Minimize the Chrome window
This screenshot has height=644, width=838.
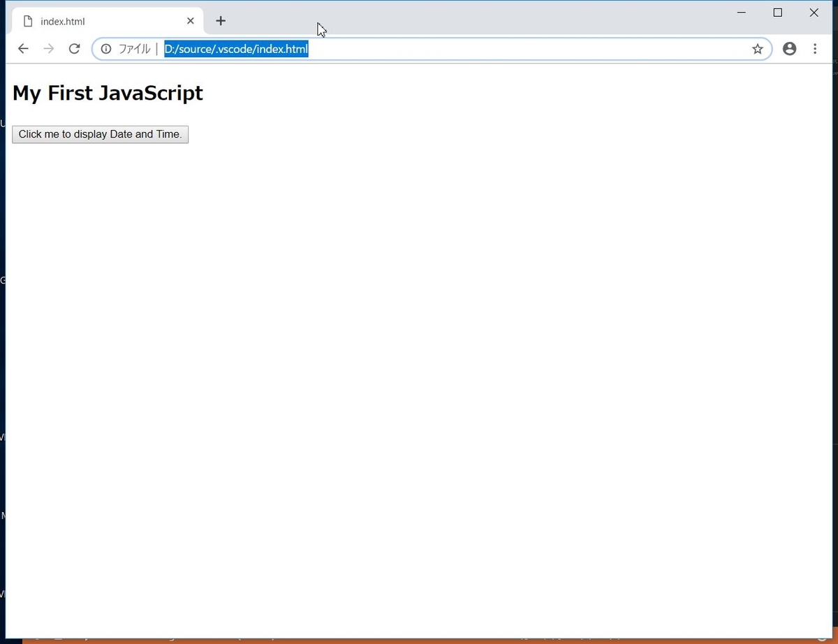pyautogui.click(x=742, y=13)
